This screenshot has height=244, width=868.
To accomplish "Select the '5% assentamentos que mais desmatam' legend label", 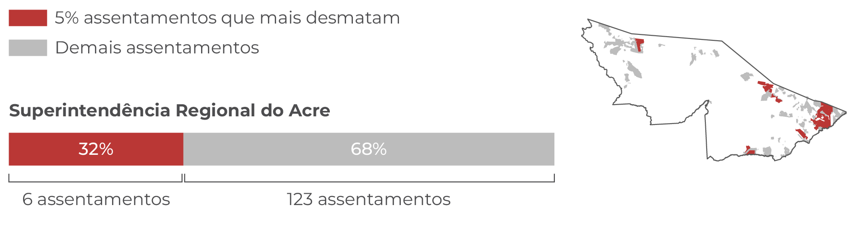I will click(x=227, y=18).
